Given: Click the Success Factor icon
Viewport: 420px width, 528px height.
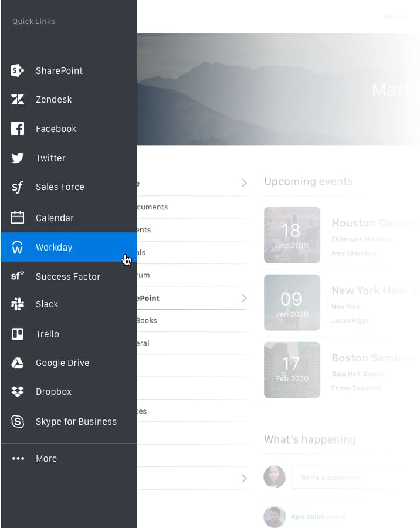Looking at the screenshot, I should [x=18, y=276].
